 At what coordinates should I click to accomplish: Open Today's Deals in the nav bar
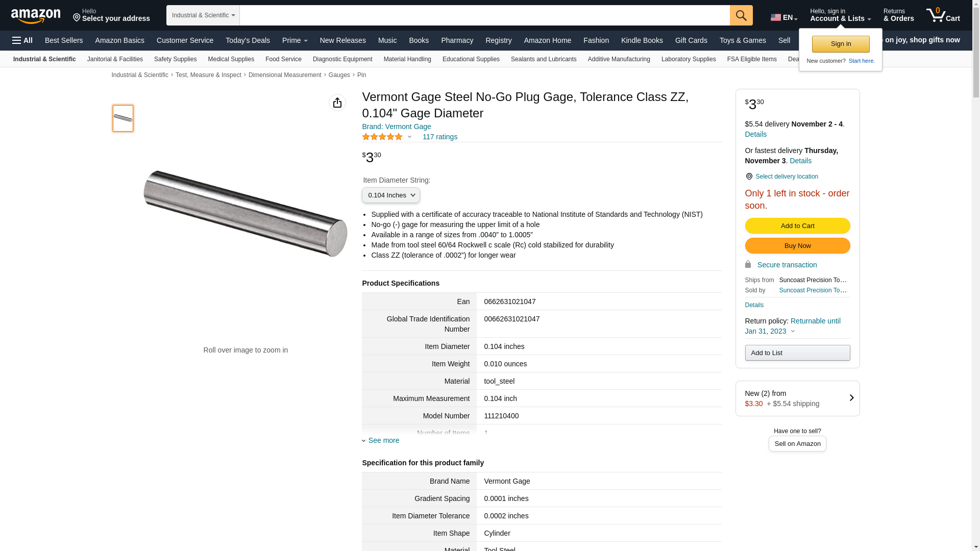click(x=248, y=40)
